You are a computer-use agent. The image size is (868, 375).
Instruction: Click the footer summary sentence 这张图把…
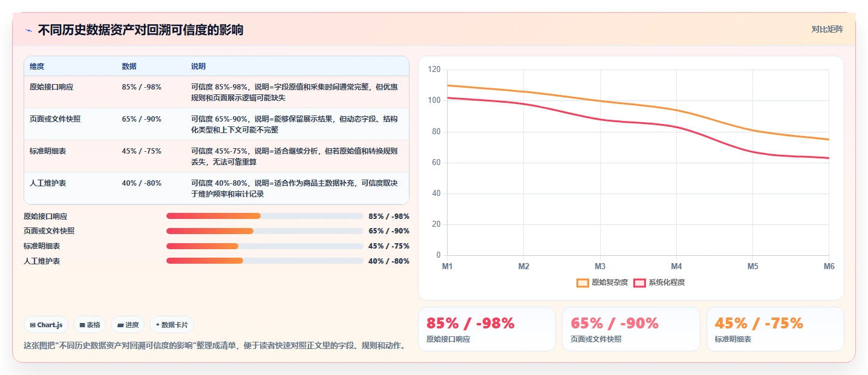(x=214, y=346)
